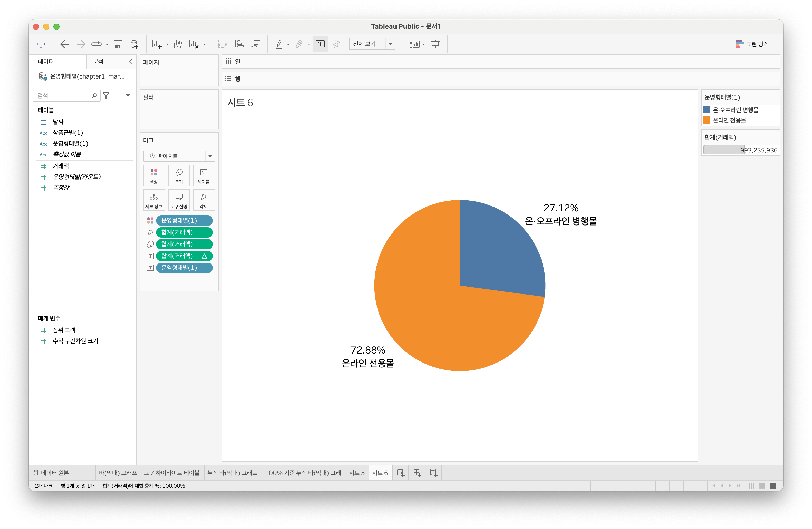Expand the Entire View fit dropdown
This screenshot has height=529, width=812.
pyautogui.click(x=390, y=44)
